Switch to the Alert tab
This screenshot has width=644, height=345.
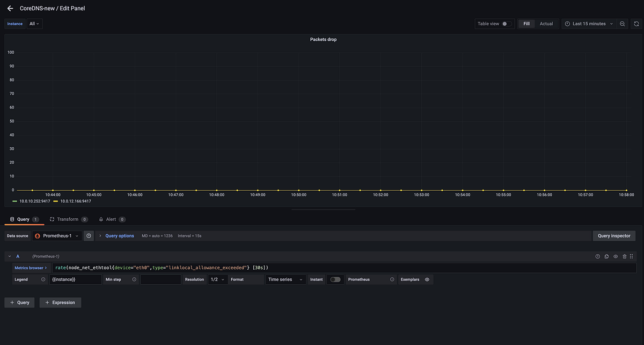[x=111, y=219]
